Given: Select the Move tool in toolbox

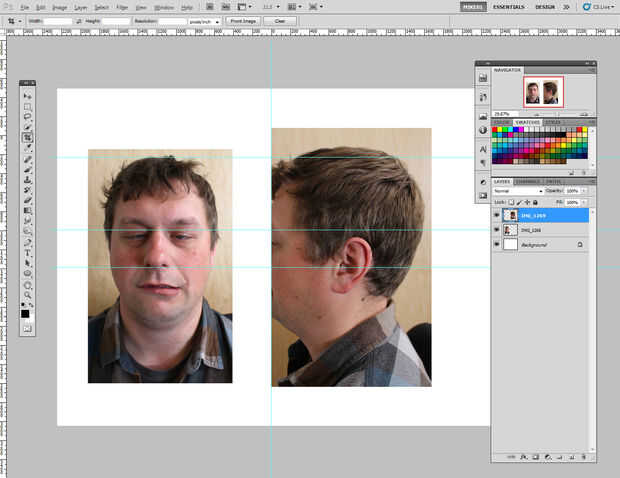Looking at the screenshot, I should tap(27, 96).
